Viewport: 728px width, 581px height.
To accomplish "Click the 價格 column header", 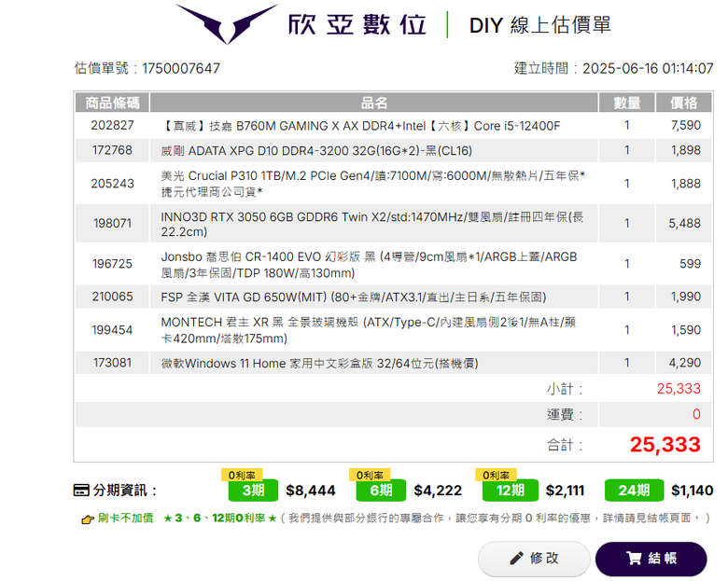I will click(683, 103).
